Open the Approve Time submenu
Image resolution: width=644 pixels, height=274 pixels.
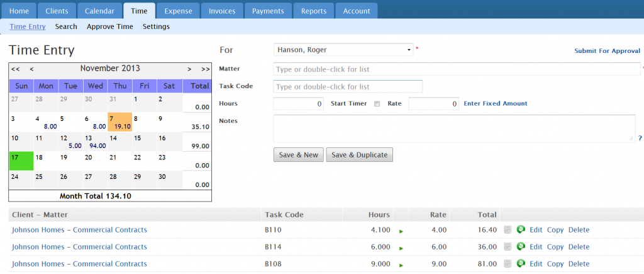[x=110, y=26]
